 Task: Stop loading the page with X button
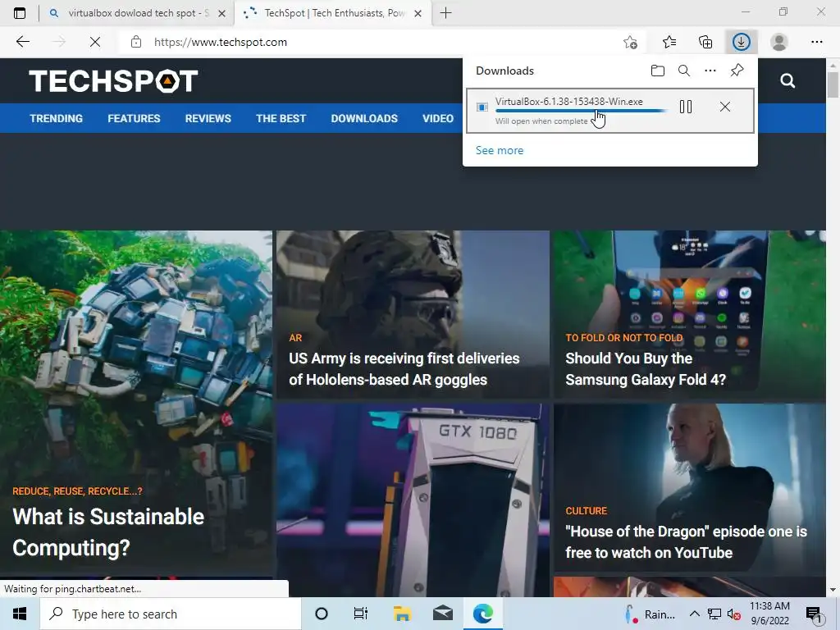click(x=95, y=42)
